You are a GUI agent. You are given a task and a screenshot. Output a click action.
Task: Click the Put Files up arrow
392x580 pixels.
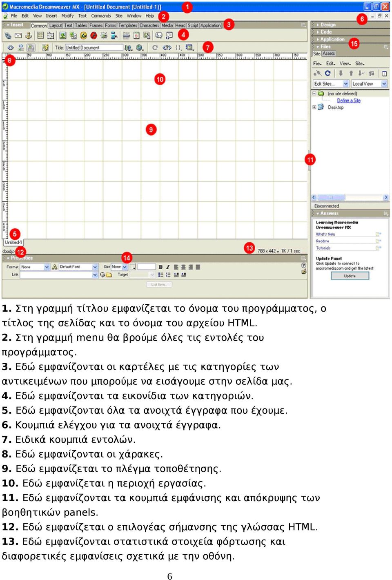tap(351, 74)
